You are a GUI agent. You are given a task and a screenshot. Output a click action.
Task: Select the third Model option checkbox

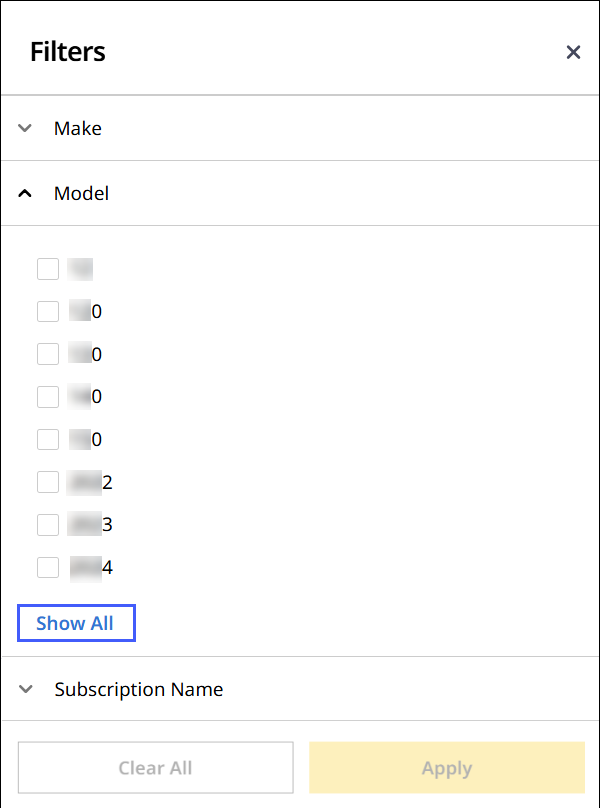click(x=48, y=354)
